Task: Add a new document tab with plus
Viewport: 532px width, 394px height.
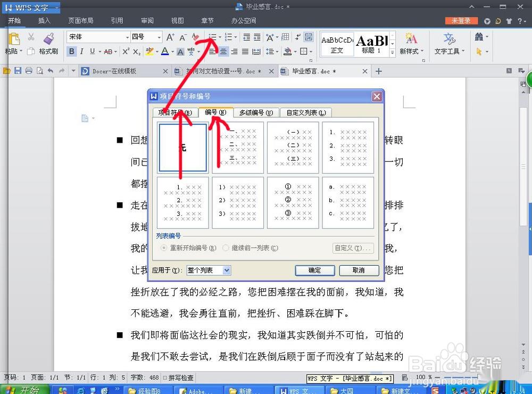Action: coord(379,71)
